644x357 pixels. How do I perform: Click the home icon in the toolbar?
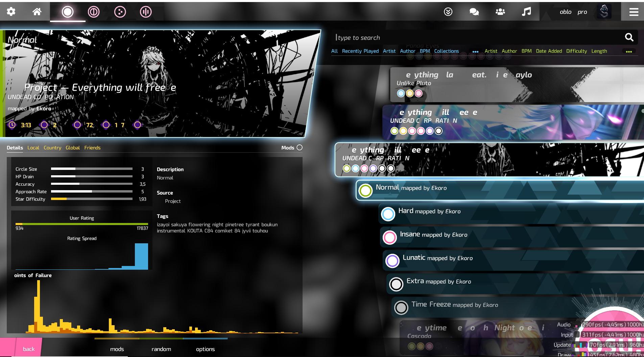pyautogui.click(x=37, y=11)
